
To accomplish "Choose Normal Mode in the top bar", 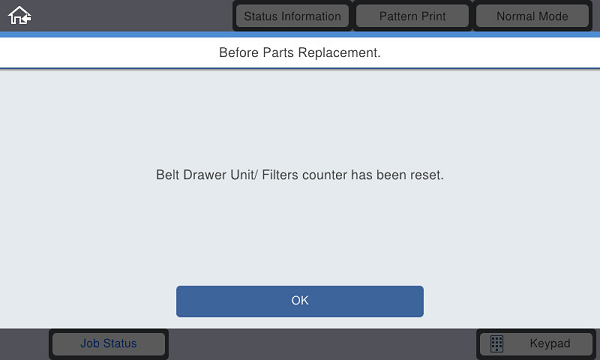I will coord(532,16).
